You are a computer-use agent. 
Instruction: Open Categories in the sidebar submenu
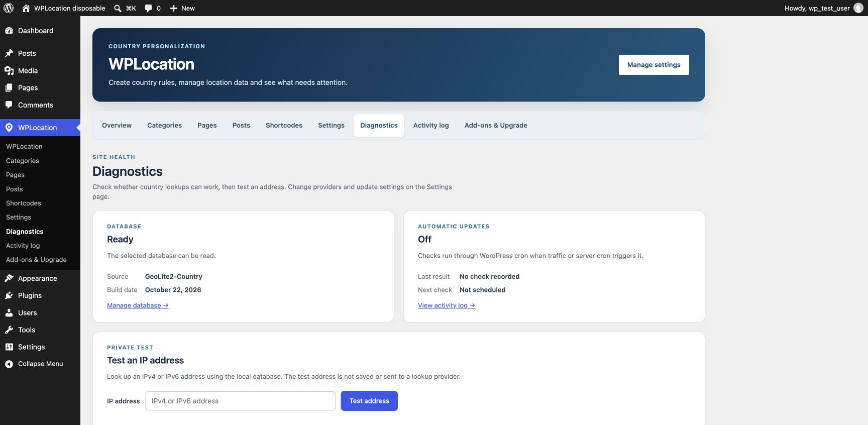(x=23, y=161)
